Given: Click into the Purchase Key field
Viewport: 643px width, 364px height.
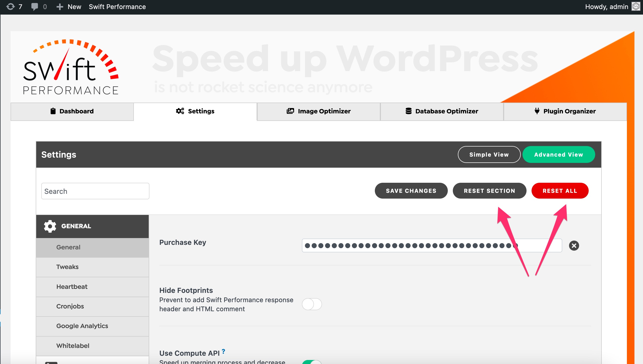Looking at the screenshot, I should click(x=432, y=246).
